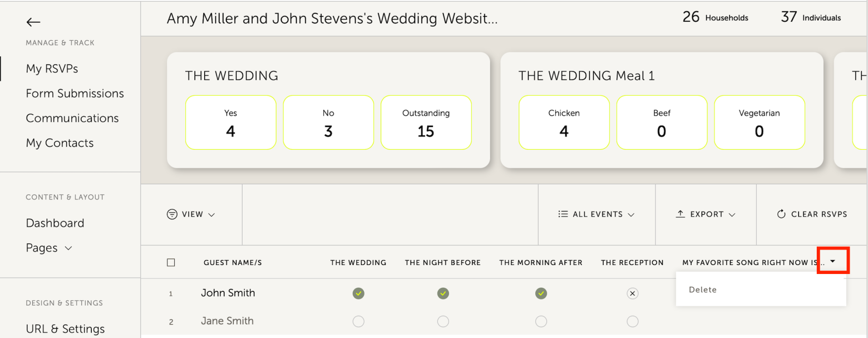Click the back arrow icon
This screenshot has height=338, width=868.
pyautogui.click(x=33, y=22)
